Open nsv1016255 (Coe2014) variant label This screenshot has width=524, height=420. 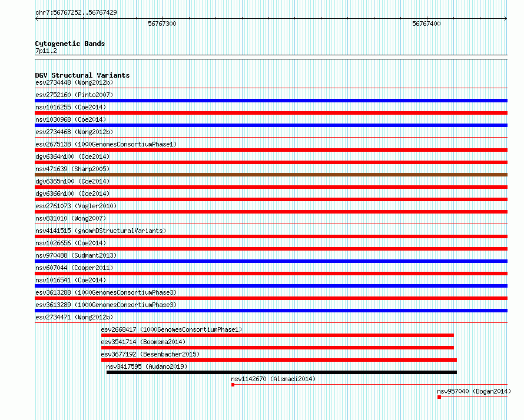pos(71,107)
